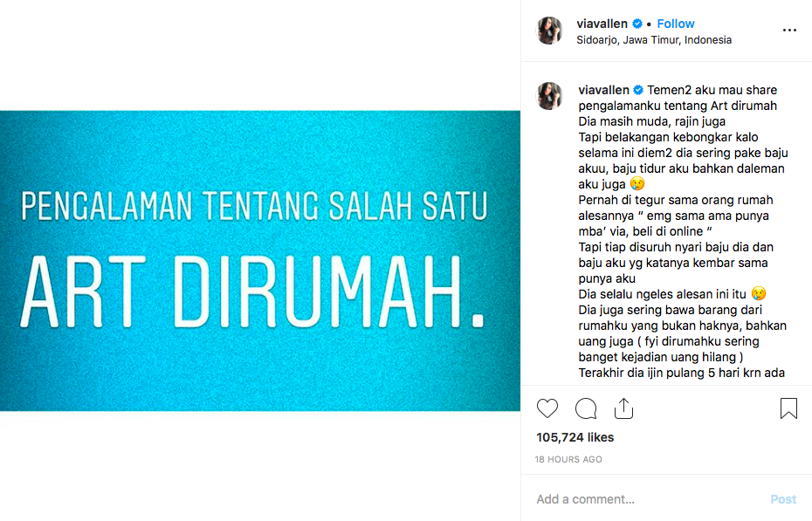This screenshot has width=812, height=521.
Task: View the 105,724 likes list
Action: [x=575, y=437]
